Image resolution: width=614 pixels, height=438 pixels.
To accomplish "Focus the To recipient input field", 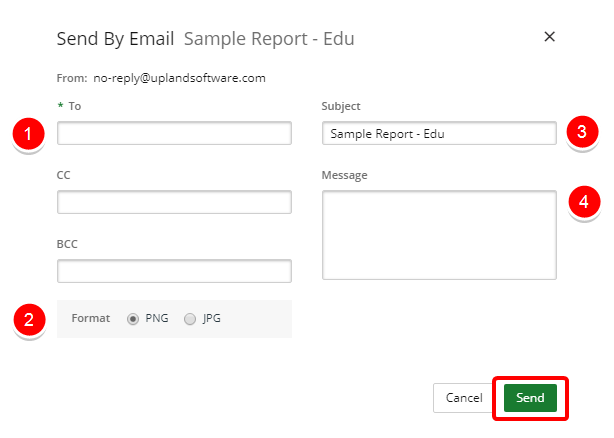I will tap(174, 133).
